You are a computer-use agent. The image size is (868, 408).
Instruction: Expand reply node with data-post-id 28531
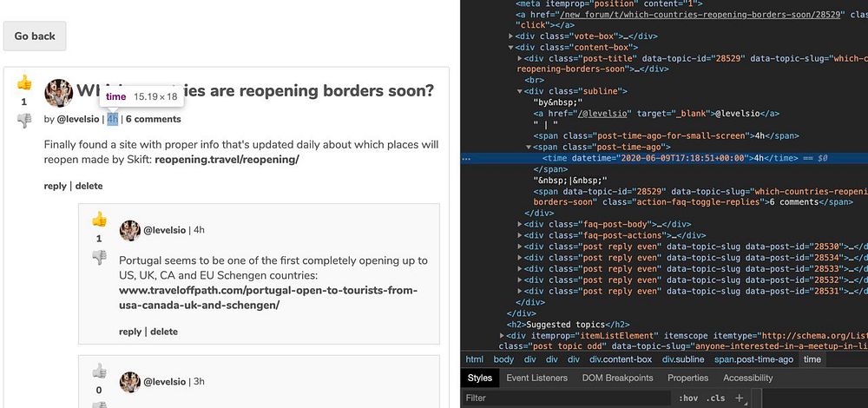point(520,291)
